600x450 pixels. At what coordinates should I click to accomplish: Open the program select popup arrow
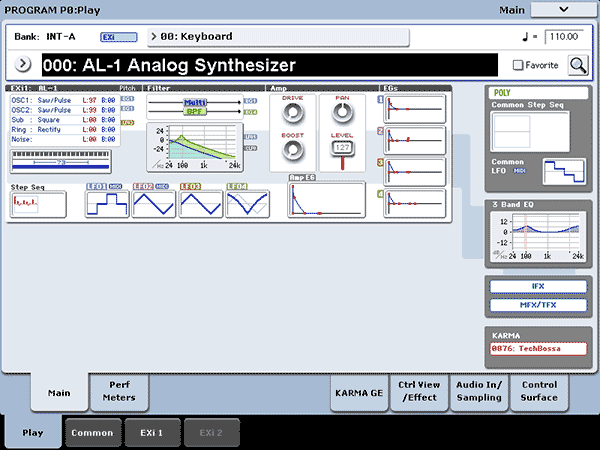tap(23, 65)
